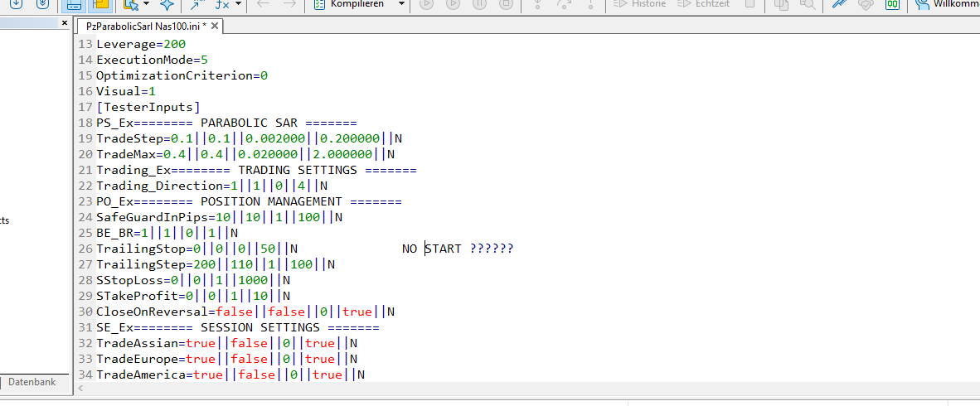Start profiling with the Historie button
This screenshot has height=406, width=980.
[x=639, y=4]
